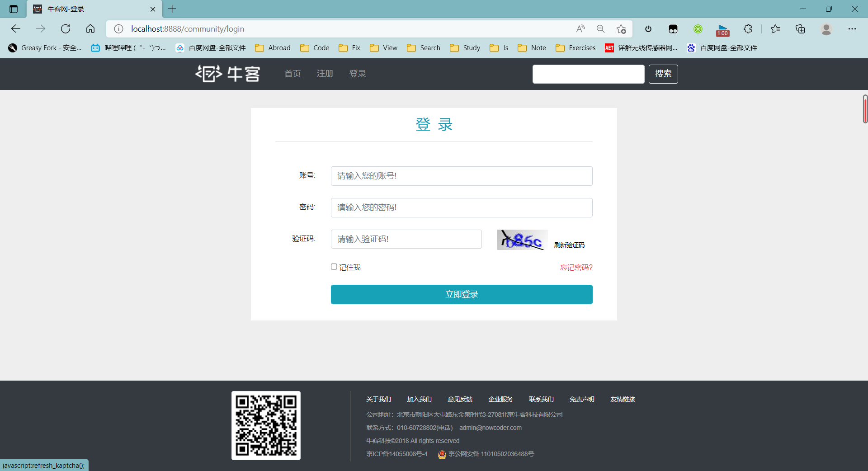Image resolution: width=868 pixels, height=471 pixels.
Task: Click the Nowcoder logo in header
Action: tap(227, 74)
